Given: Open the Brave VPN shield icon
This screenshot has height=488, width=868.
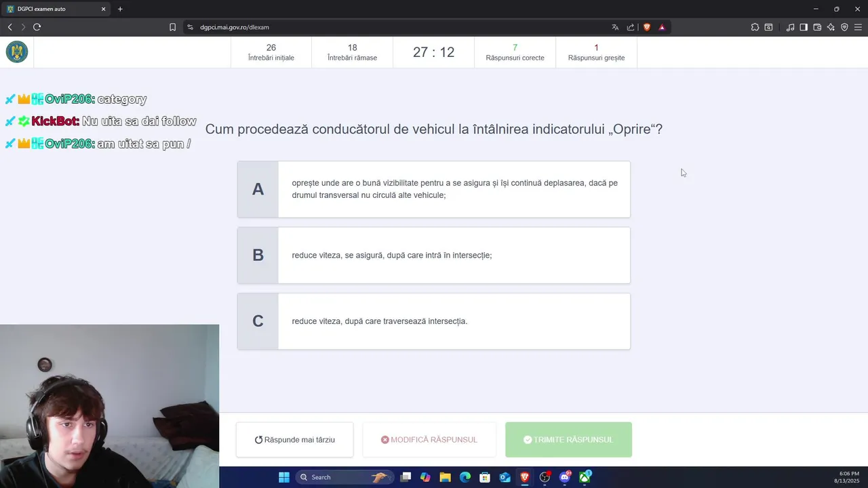Looking at the screenshot, I should [844, 27].
